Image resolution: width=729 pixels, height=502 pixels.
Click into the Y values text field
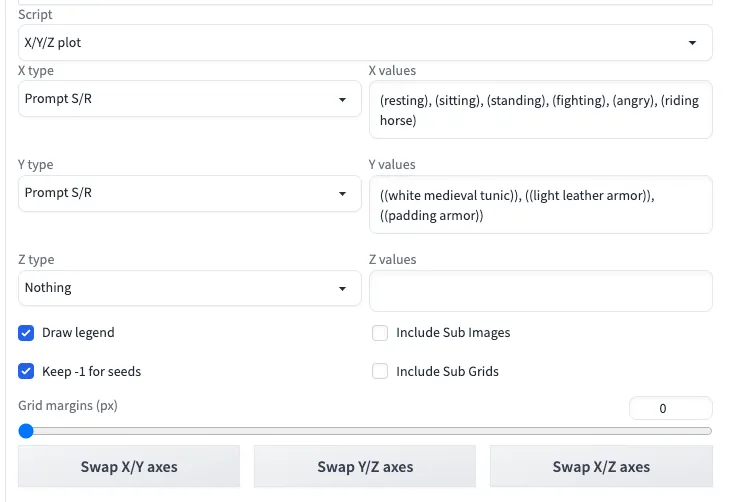tap(540, 205)
